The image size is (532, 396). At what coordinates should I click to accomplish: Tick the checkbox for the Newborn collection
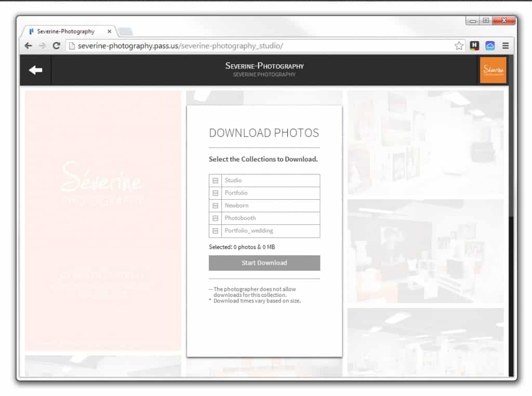pos(215,206)
